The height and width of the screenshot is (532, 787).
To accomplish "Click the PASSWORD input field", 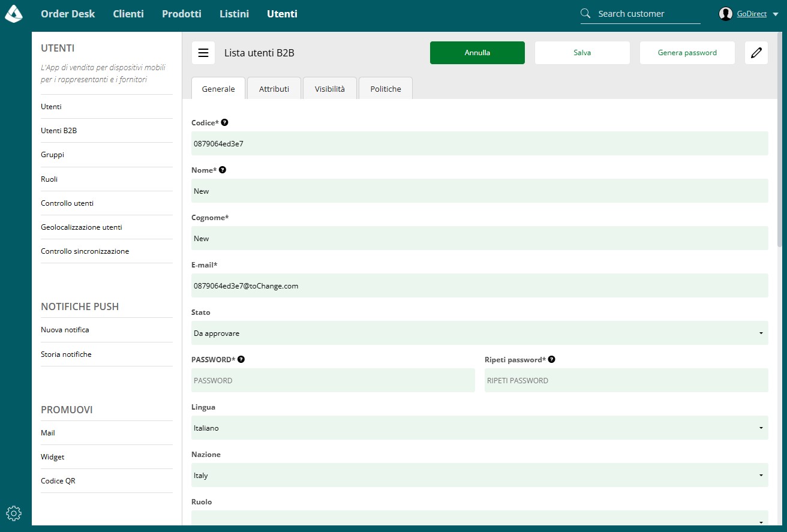I will pyautogui.click(x=333, y=380).
